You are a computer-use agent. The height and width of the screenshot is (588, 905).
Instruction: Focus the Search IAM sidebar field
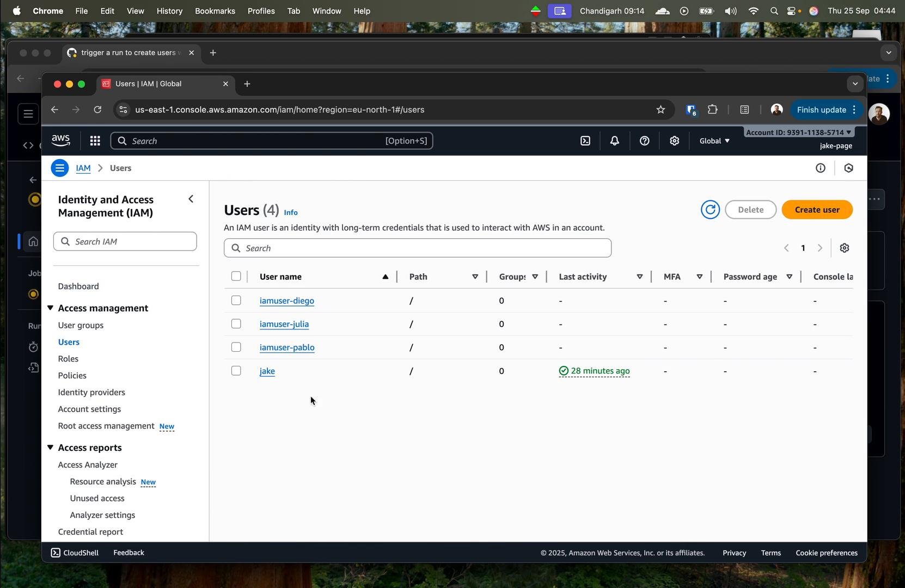(125, 242)
